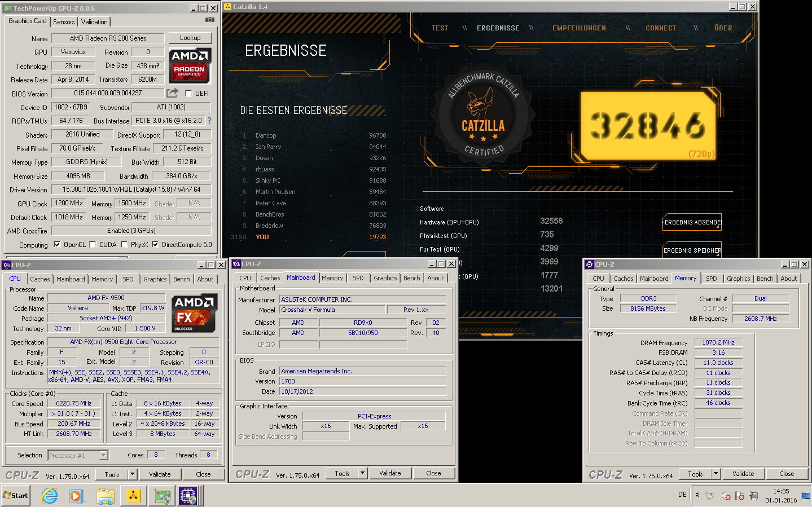Switch to the Sensors tab in GPU-Z
This screenshot has width=812, height=507.
click(x=64, y=21)
